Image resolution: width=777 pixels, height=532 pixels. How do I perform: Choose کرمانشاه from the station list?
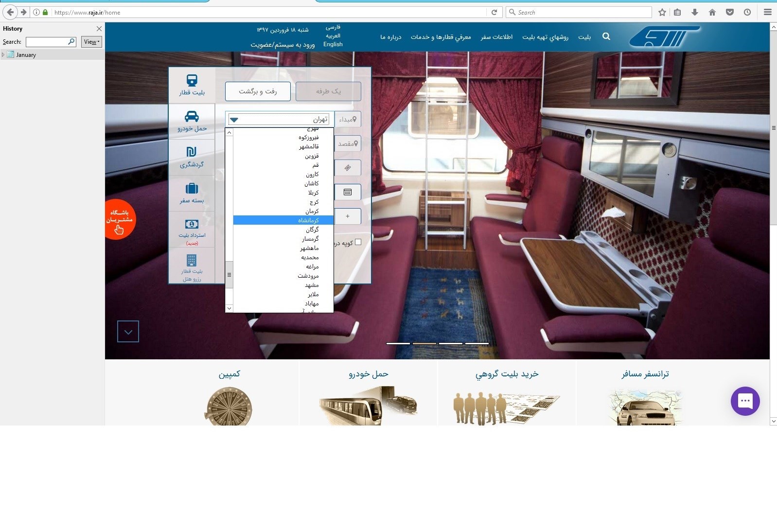[308, 220]
